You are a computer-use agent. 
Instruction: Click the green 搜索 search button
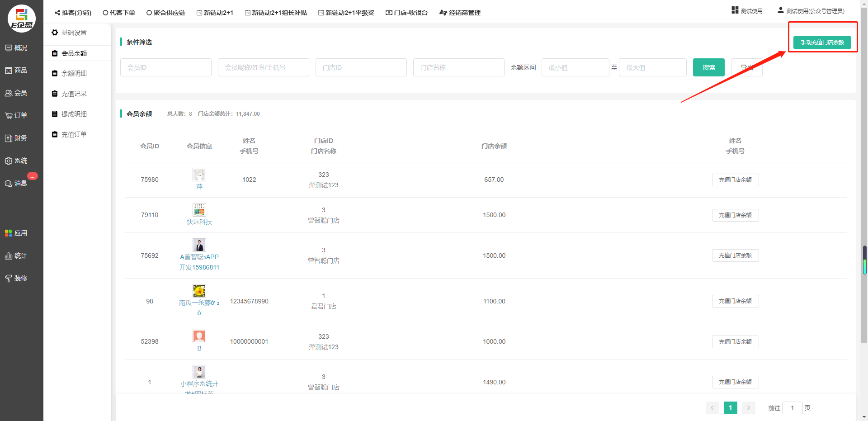coord(708,67)
